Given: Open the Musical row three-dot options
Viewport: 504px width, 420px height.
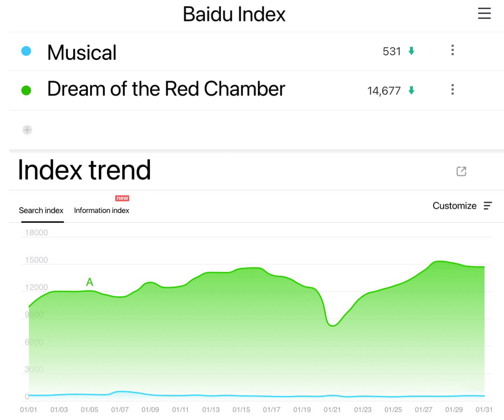Looking at the screenshot, I should point(452,50).
